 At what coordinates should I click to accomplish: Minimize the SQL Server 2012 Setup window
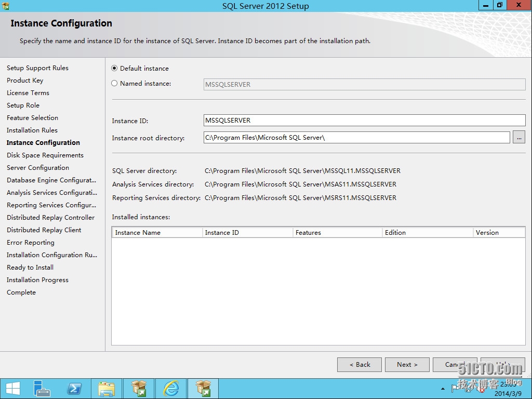[486, 5]
